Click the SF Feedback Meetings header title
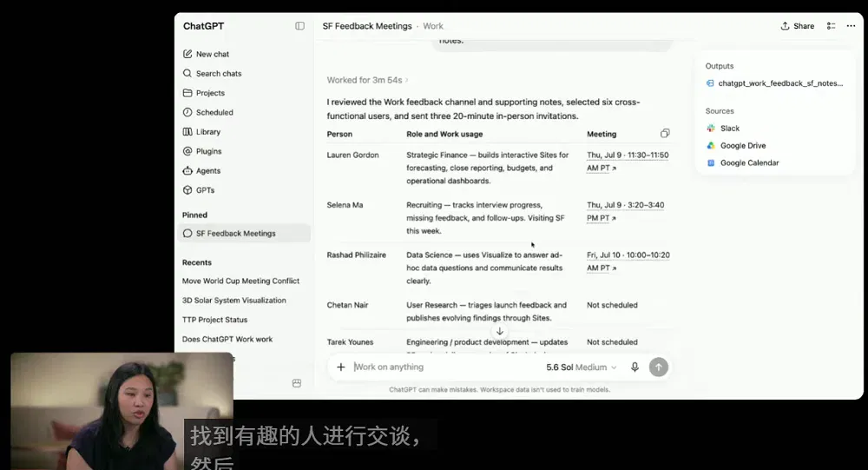Screen dimensions: 868x470 (x=367, y=26)
